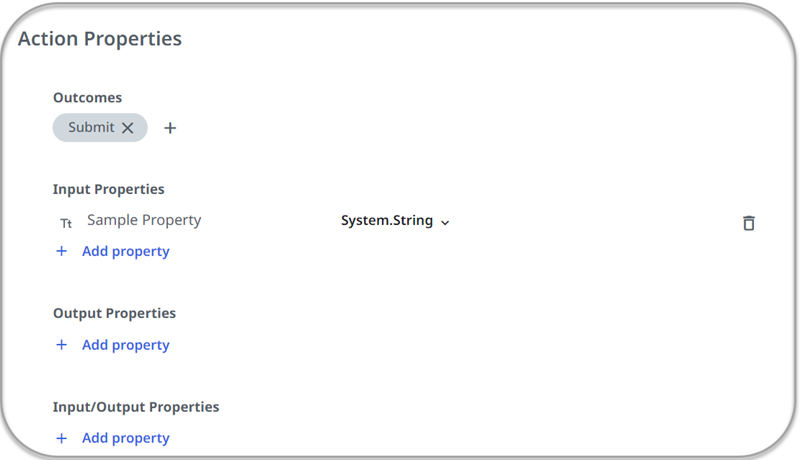The height and width of the screenshot is (460, 800).
Task: Click the Outcomes section label
Action: coord(87,98)
